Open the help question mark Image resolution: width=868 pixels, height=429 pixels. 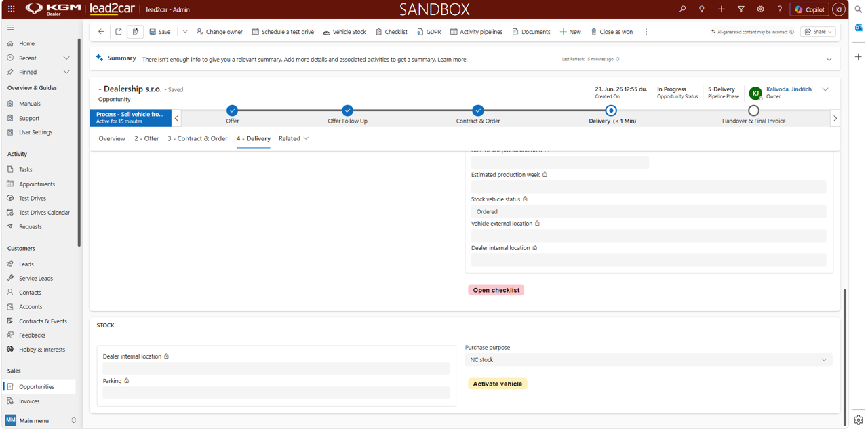780,9
